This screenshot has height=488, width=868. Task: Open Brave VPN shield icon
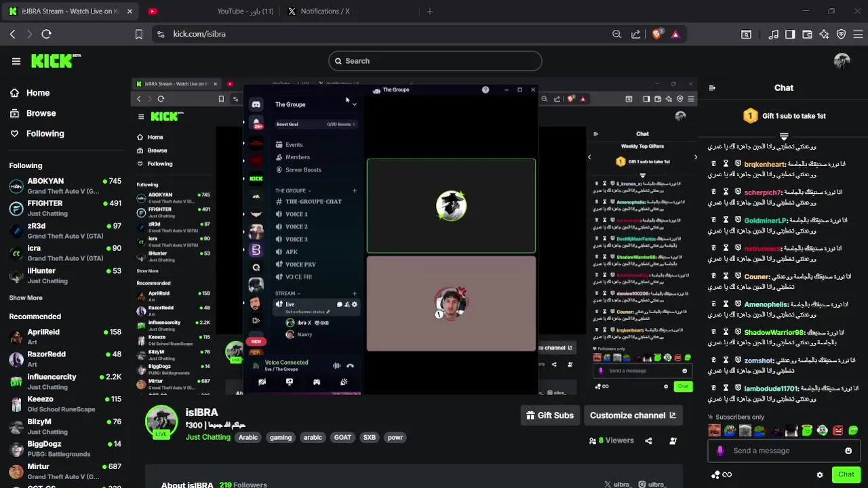841,34
